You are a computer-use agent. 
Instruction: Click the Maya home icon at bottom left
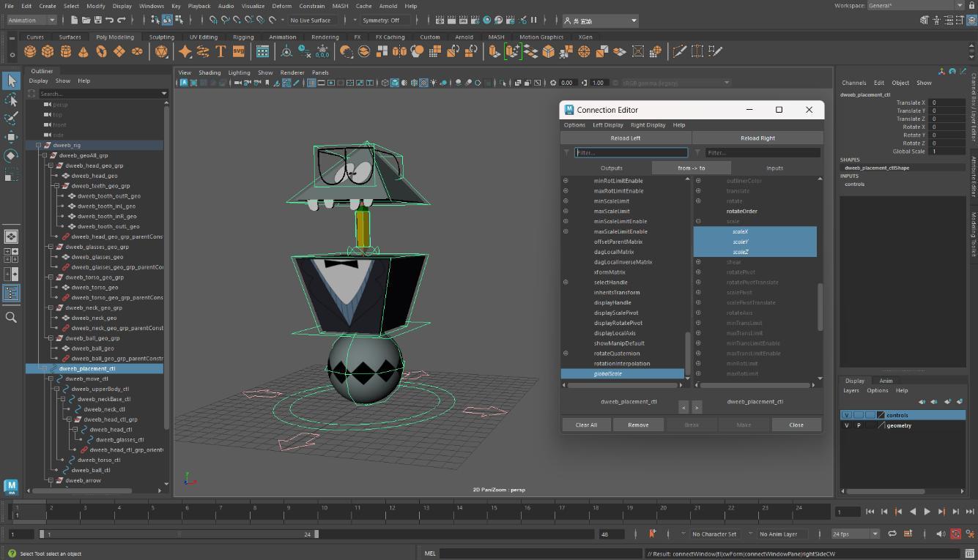pyautogui.click(x=11, y=486)
